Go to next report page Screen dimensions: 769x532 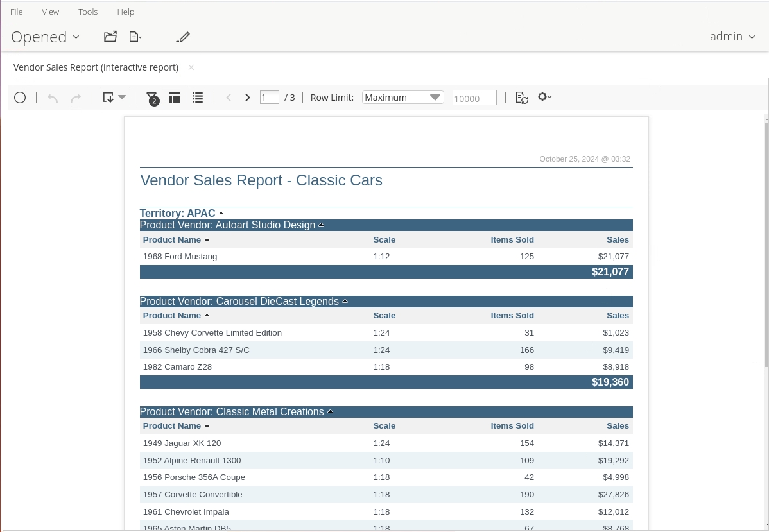247,98
